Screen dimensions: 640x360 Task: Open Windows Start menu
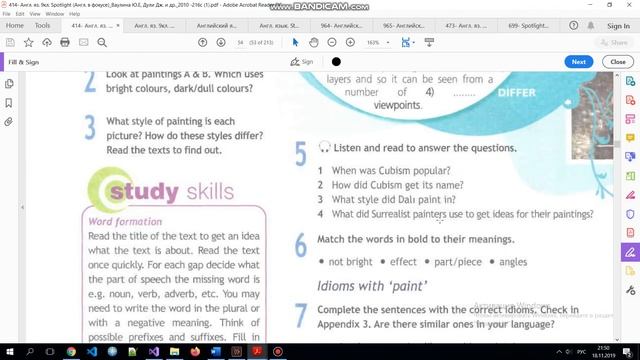point(10,352)
